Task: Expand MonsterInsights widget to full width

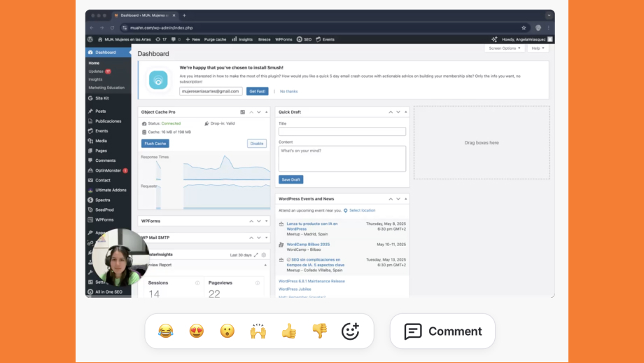Action: coord(256,255)
